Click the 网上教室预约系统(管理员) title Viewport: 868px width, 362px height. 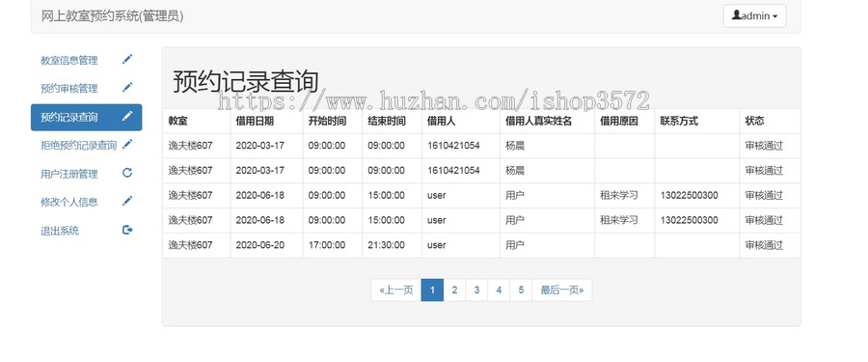coord(113,16)
